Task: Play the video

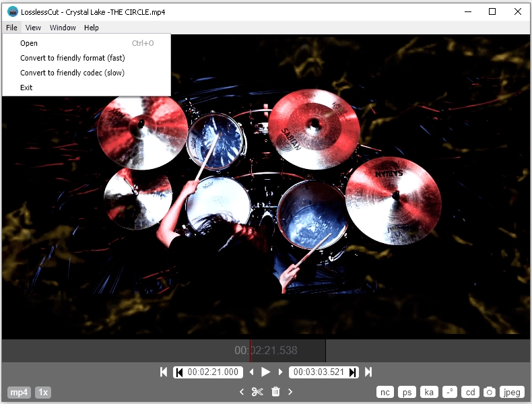Action: pos(265,372)
